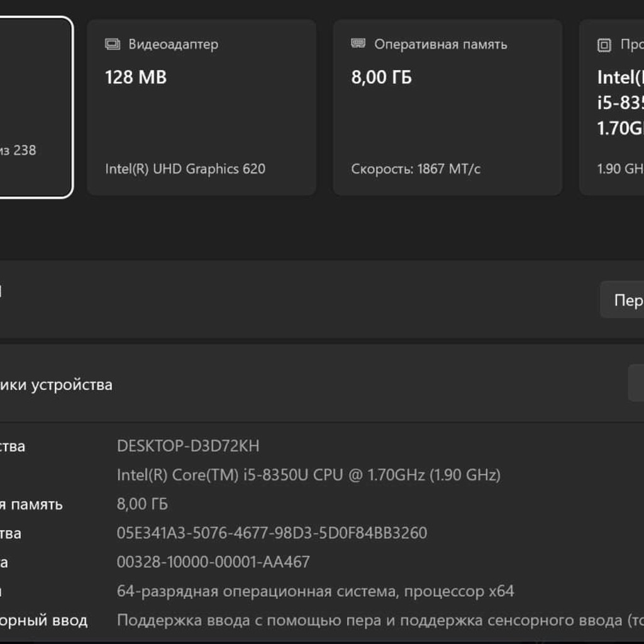
Task: Click the Пер... rename button
Action: [x=622, y=300]
